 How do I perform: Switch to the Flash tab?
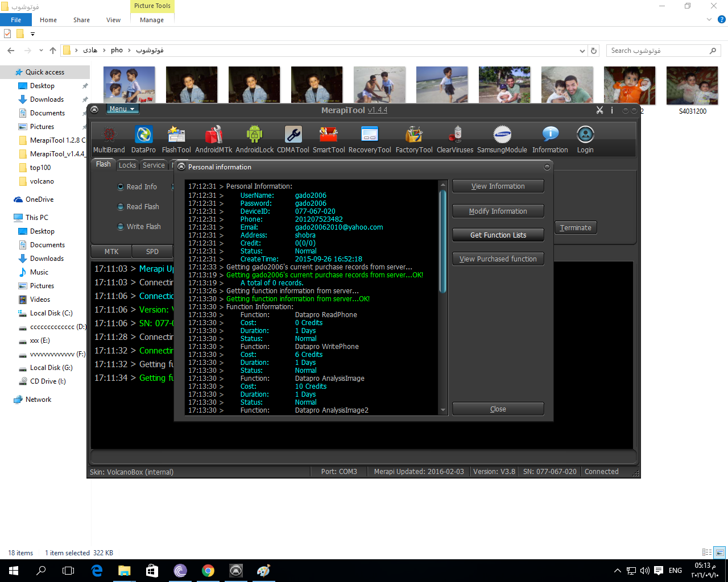pyautogui.click(x=104, y=164)
